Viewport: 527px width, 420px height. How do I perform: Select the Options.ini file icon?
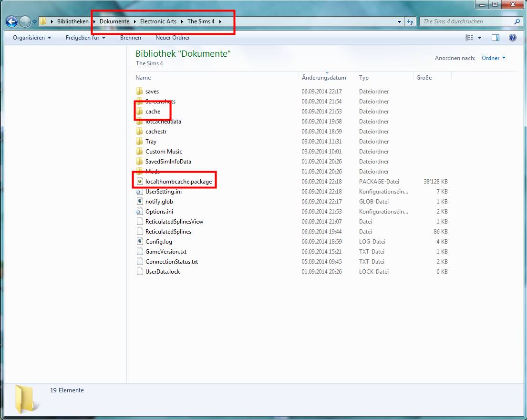tap(139, 212)
